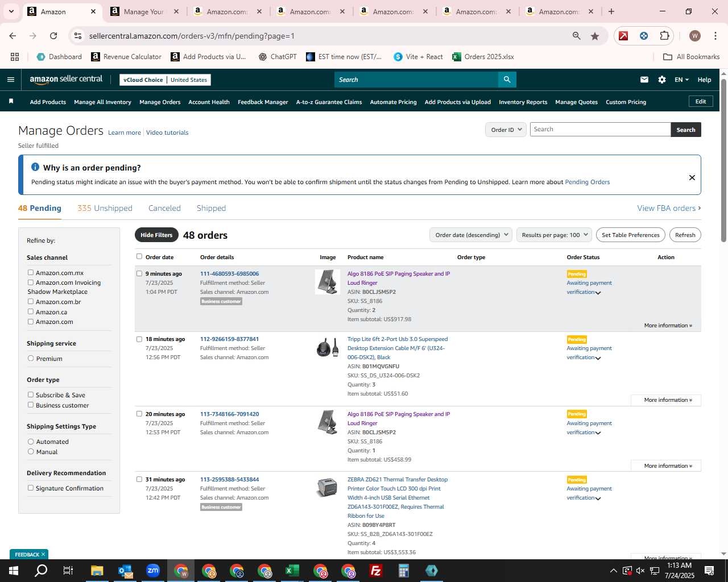The height and width of the screenshot is (582, 728).
Task: Open the settings gear icon
Action: [662, 80]
